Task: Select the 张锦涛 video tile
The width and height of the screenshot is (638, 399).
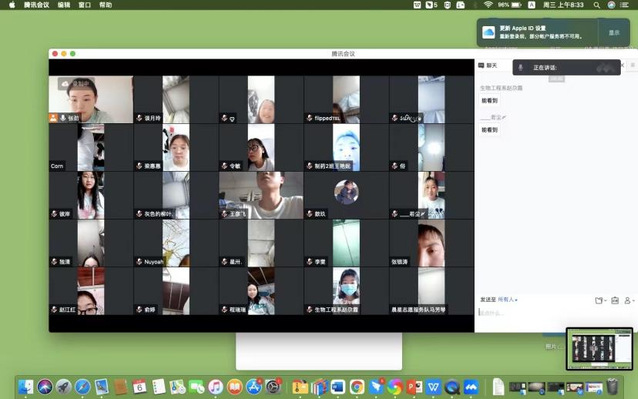Action: (x=431, y=243)
